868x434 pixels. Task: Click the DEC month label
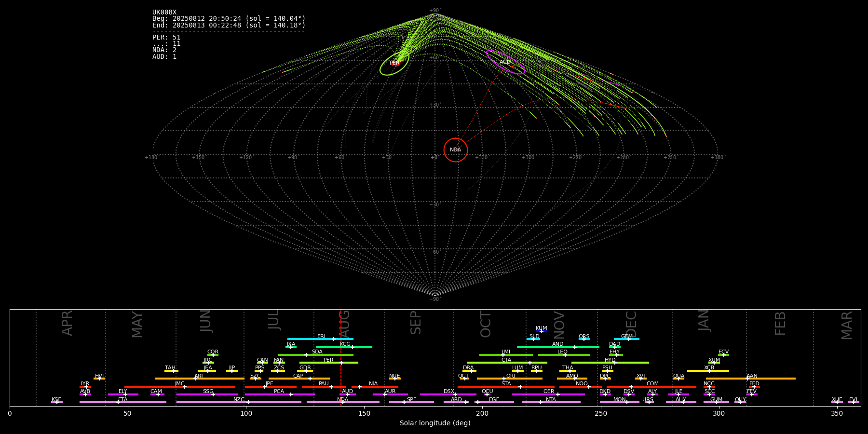coord(631,324)
